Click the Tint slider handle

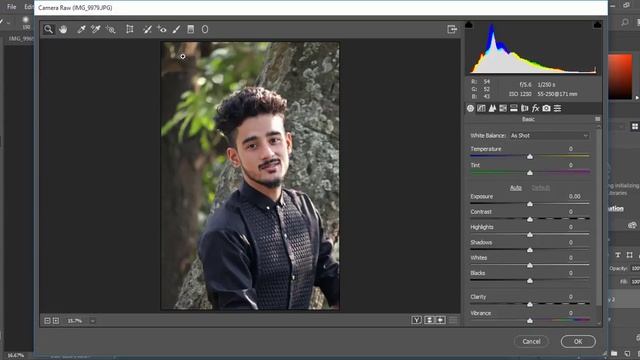pos(530,173)
